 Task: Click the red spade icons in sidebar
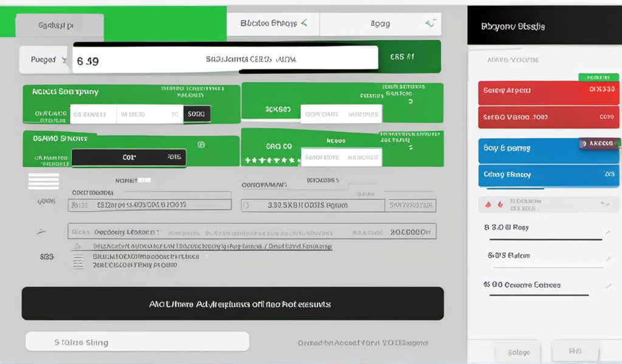[494, 205]
